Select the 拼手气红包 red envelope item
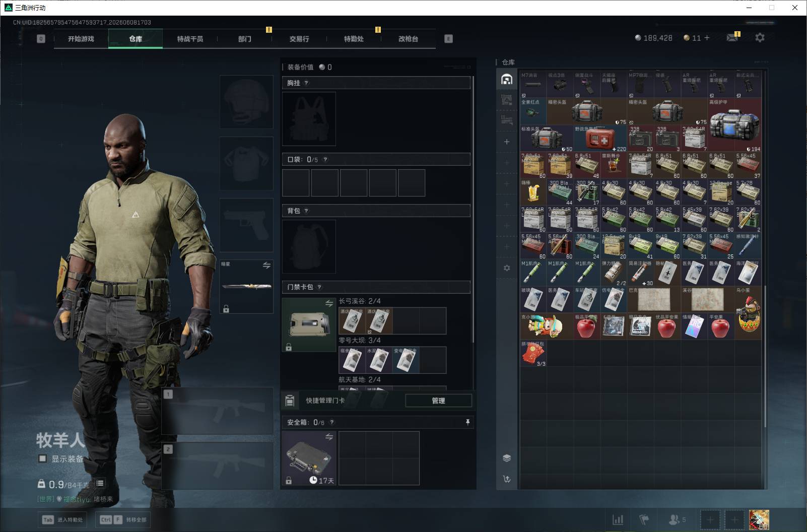The image size is (807, 532). click(533, 354)
